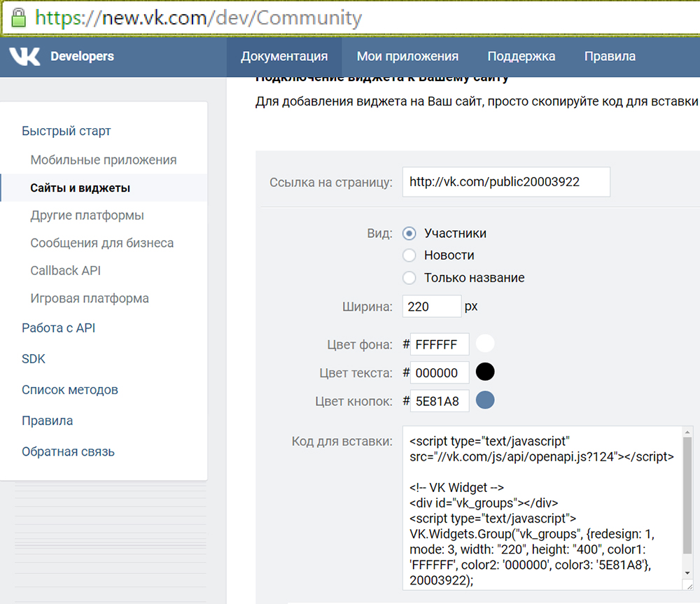Select the Новости view option
Image resolution: width=700 pixels, height=604 pixels.
pos(409,255)
